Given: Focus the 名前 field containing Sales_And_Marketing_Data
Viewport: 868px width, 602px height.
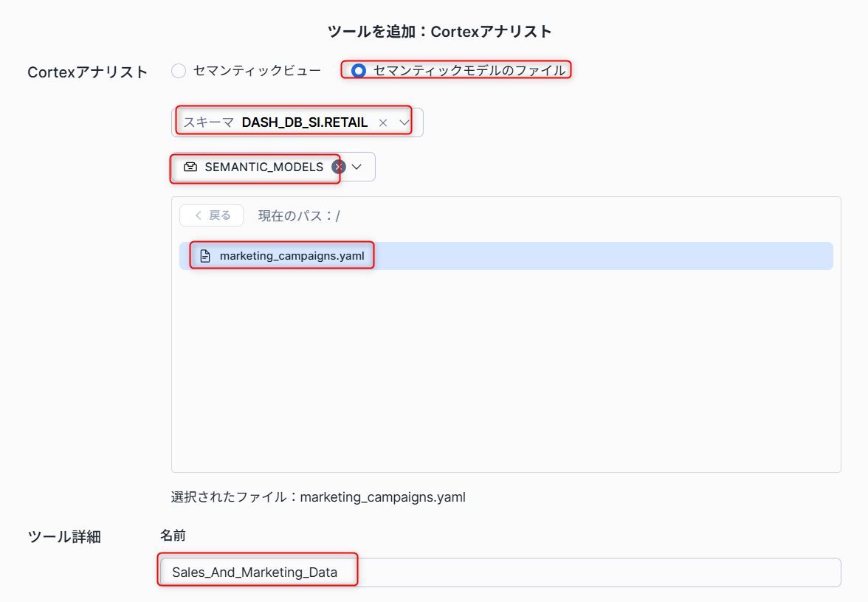Looking at the screenshot, I should pyautogui.click(x=499, y=572).
